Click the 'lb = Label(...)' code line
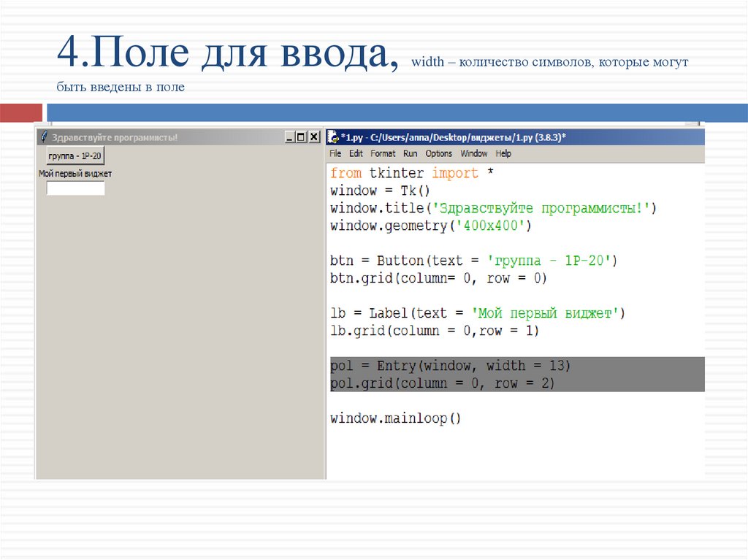This screenshot has width=748, height=560. 478,313
